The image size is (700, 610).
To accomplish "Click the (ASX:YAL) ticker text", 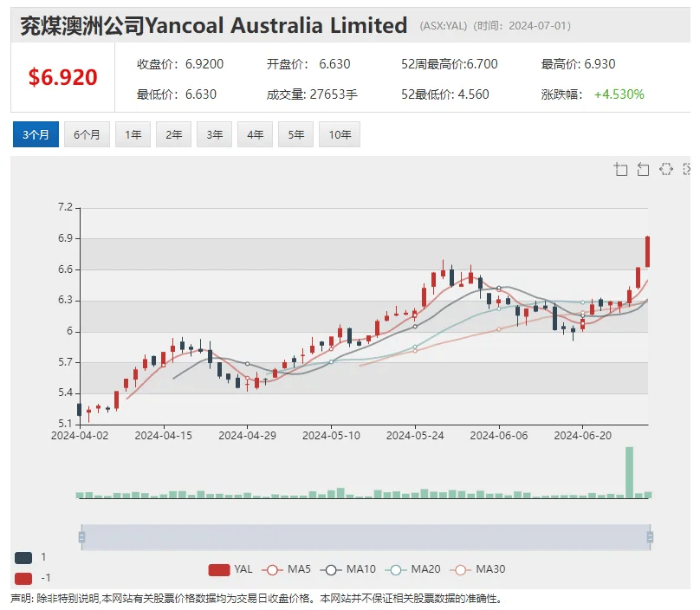I will tap(443, 26).
